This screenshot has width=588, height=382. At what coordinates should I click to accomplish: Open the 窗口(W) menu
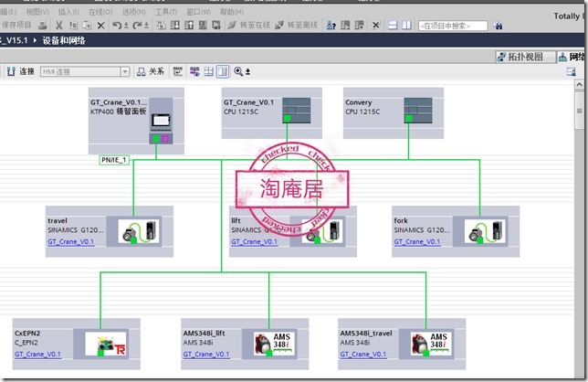click(198, 12)
